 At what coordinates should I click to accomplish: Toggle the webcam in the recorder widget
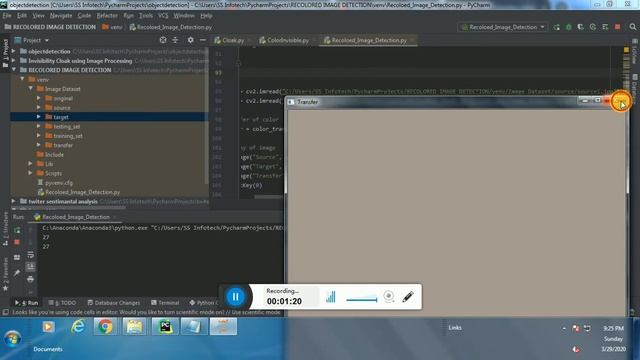tap(389, 296)
